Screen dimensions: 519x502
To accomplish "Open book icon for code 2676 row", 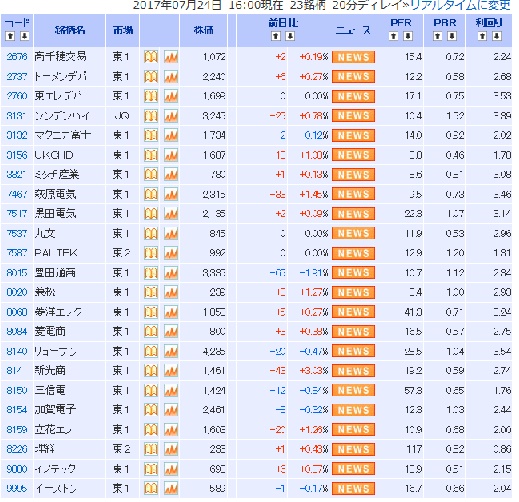I will click(x=151, y=57).
